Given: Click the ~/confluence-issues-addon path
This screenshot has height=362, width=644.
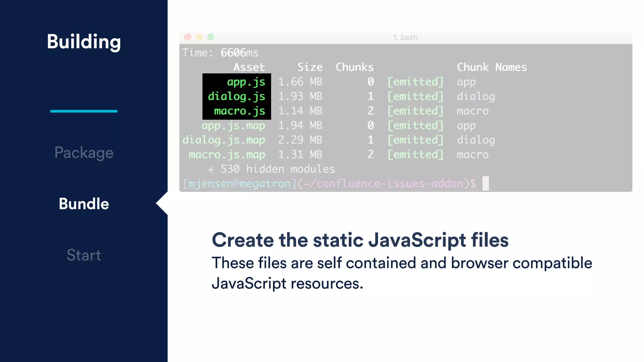Looking at the screenshot, I should pyautogui.click(x=384, y=184).
